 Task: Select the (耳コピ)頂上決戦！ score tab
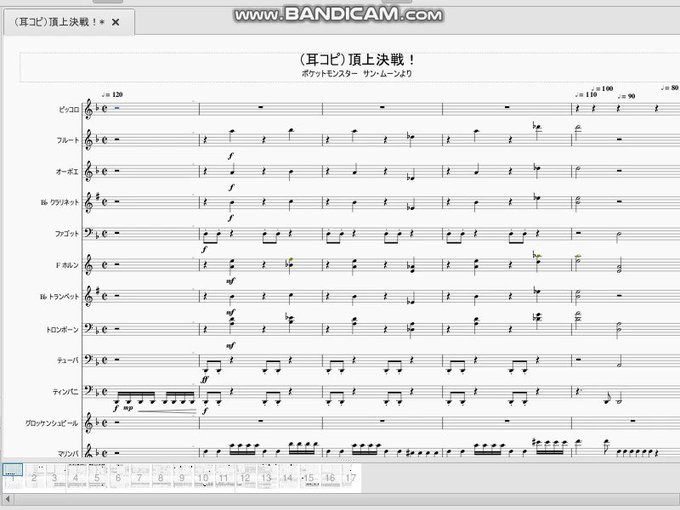click(69, 22)
